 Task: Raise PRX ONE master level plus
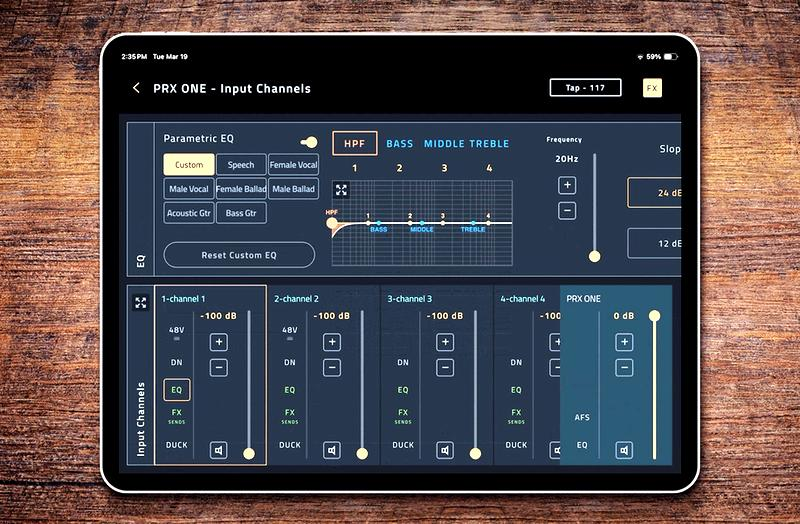pos(624,342)
